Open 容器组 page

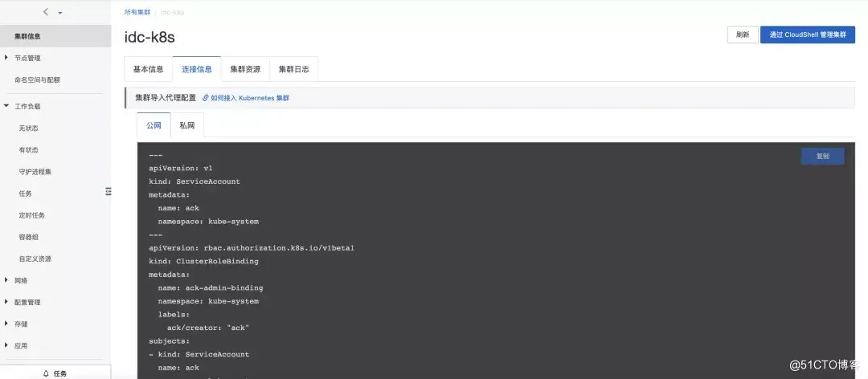pos(28,238)
